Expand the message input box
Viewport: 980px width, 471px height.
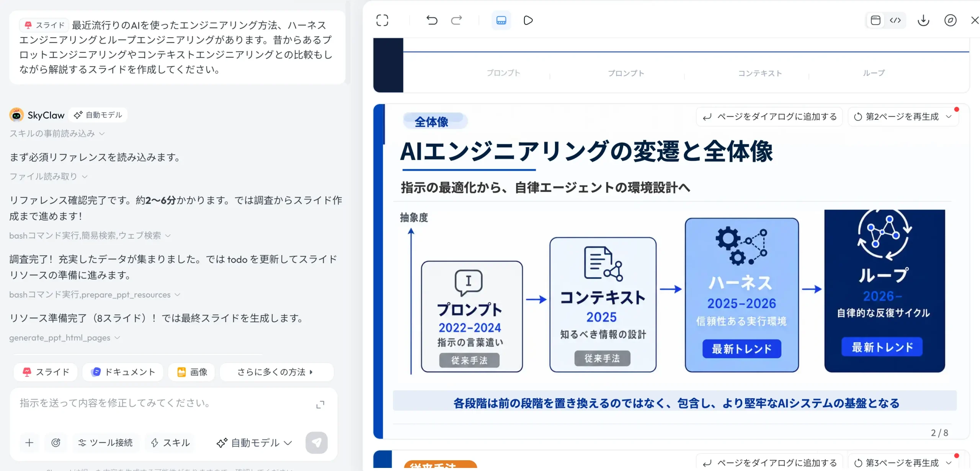(320, 405)
